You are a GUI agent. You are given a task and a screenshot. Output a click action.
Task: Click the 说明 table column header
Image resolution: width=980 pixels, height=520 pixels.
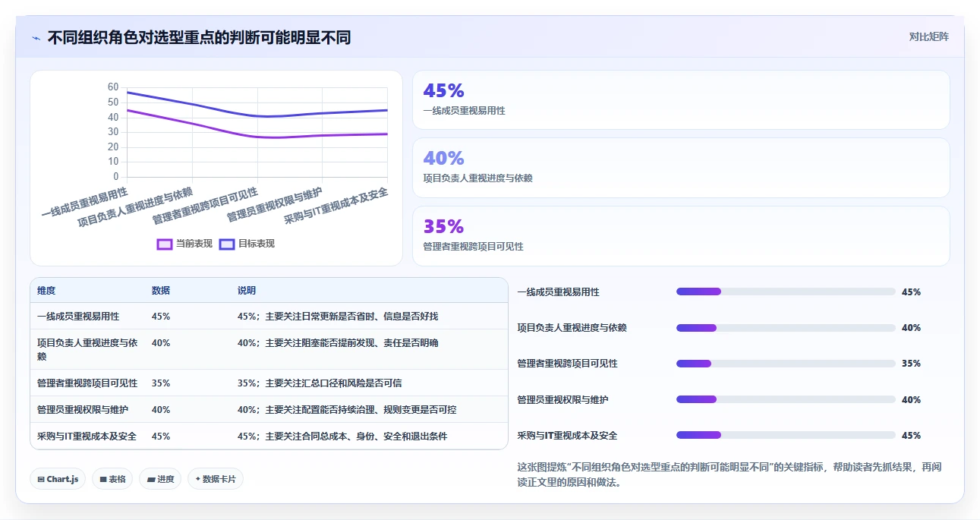pos(247,291)
